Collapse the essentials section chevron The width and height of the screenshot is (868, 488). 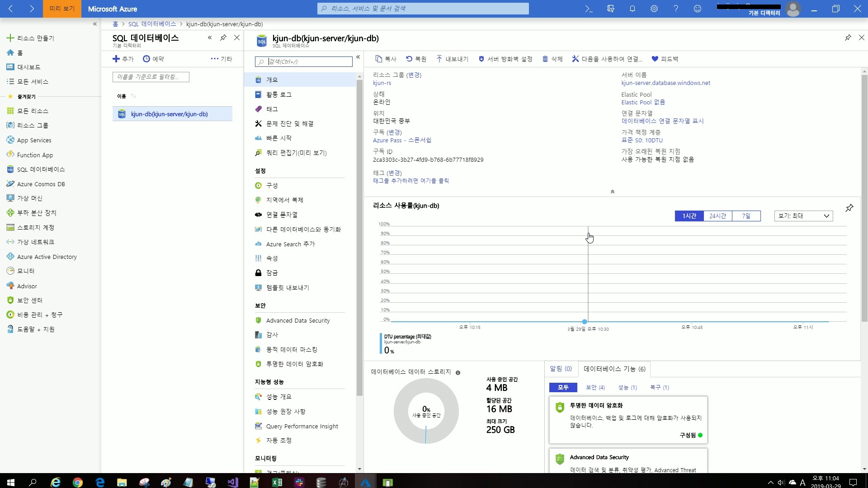point(613,192)
